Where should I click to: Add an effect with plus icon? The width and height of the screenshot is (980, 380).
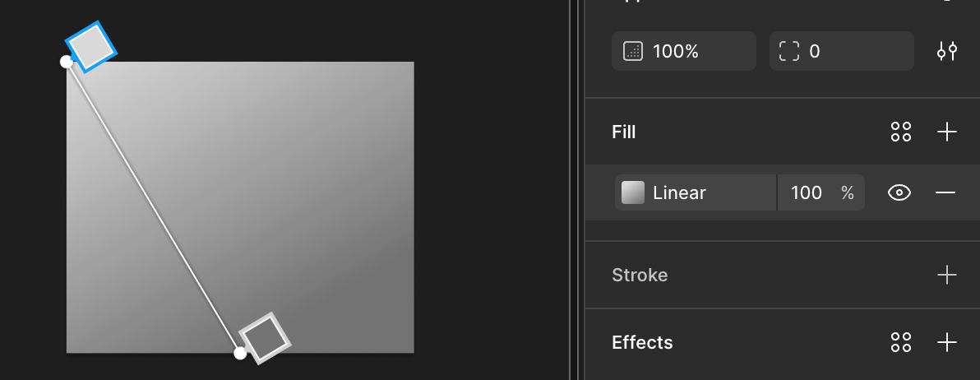(x=947, y=342)
